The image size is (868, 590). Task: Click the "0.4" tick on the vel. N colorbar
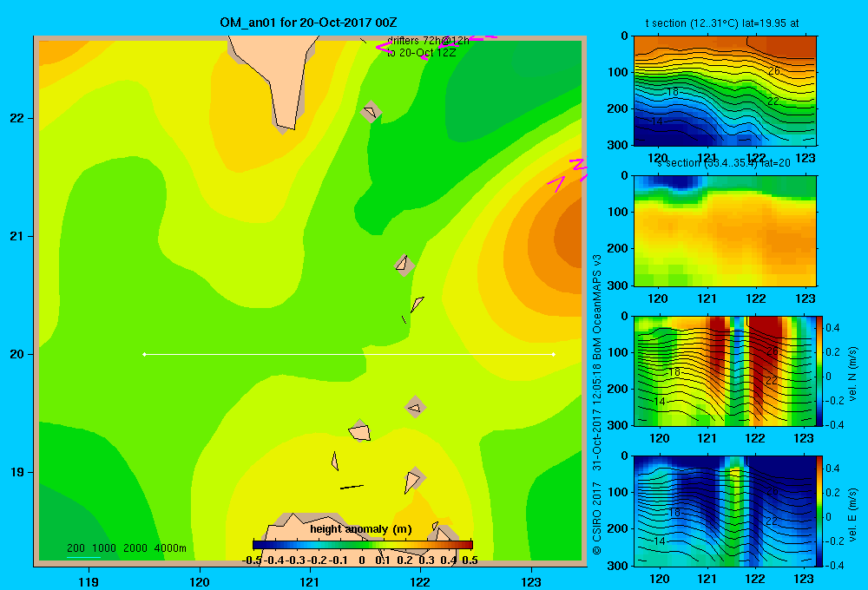coord(832,328)
